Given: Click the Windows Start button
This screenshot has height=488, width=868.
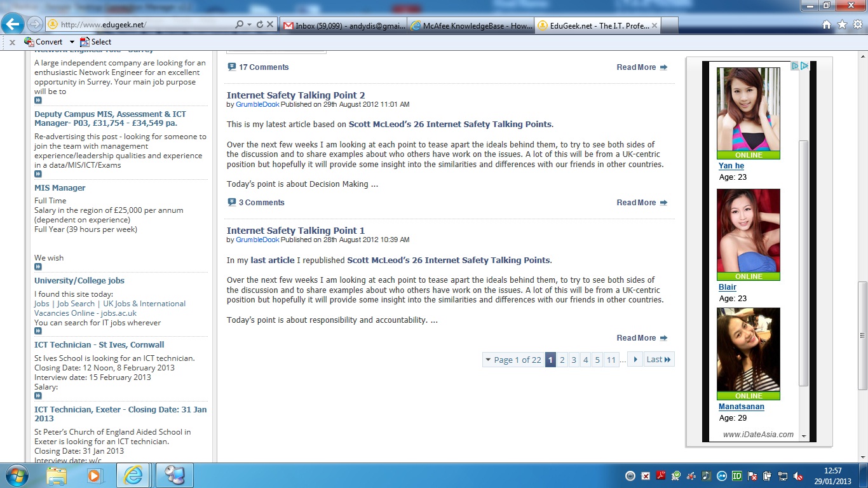Looking at the screenshot, I should point(15,475).
